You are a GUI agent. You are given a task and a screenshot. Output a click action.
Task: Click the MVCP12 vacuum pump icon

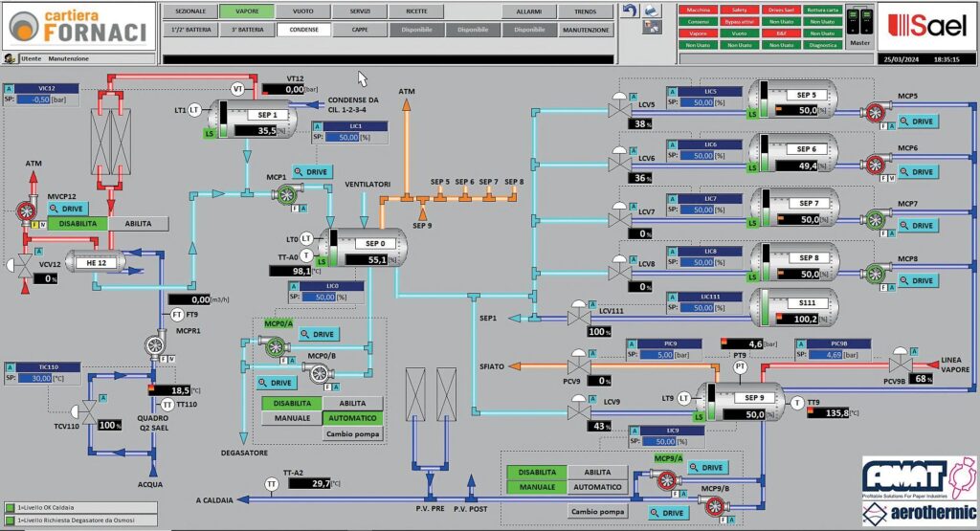coord(30,212)
